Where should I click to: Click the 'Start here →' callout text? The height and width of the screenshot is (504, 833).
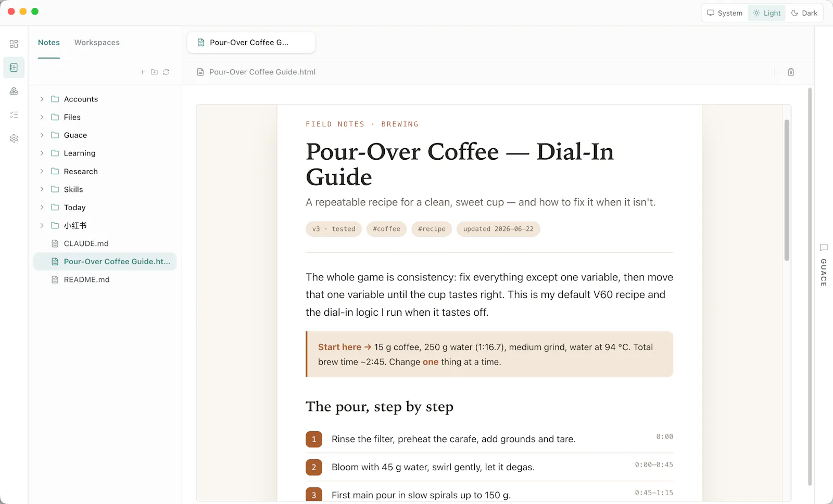345,347
